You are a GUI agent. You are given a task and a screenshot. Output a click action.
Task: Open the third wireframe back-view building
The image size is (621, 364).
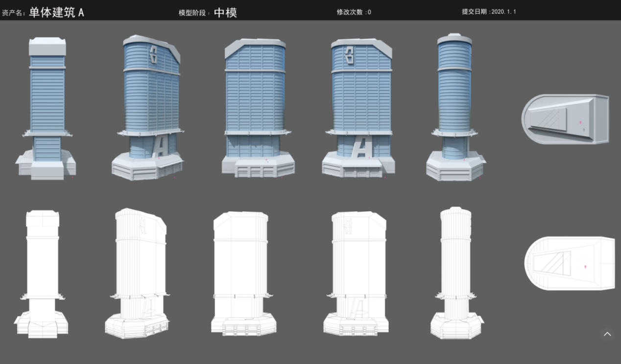(243, 274)
